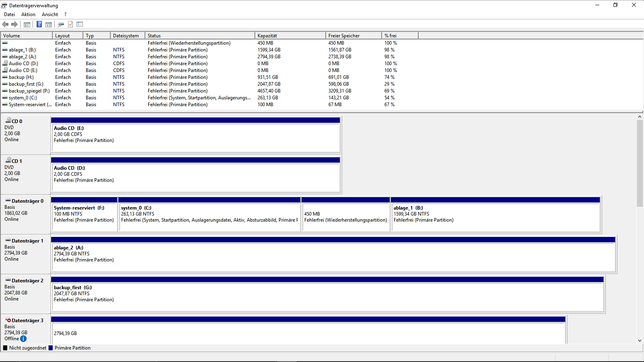Click the blue Primäre Partition legend swatch
This screenshot has height=362, width=644.
point(51,348)
